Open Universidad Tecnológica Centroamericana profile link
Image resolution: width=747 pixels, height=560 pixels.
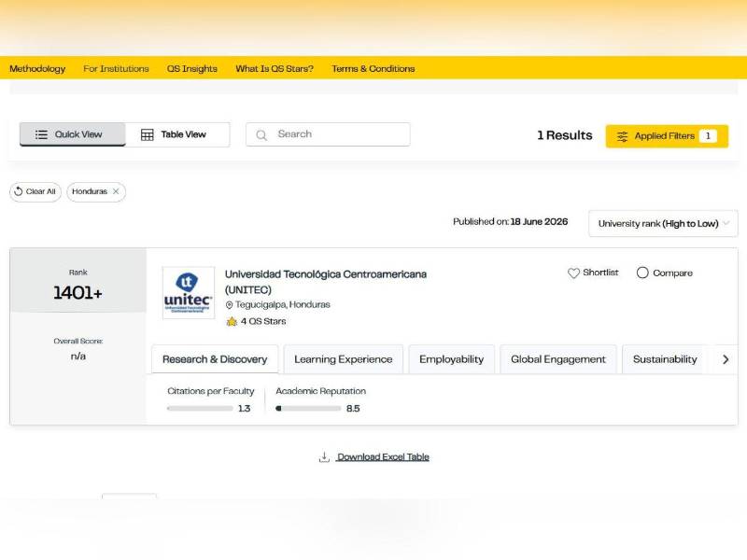point(325,282)
